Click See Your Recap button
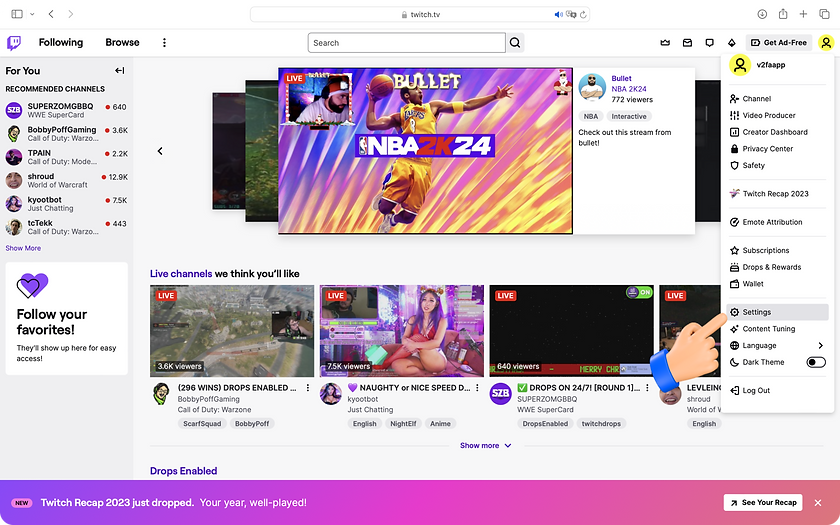840x525 pixels. 763,502
